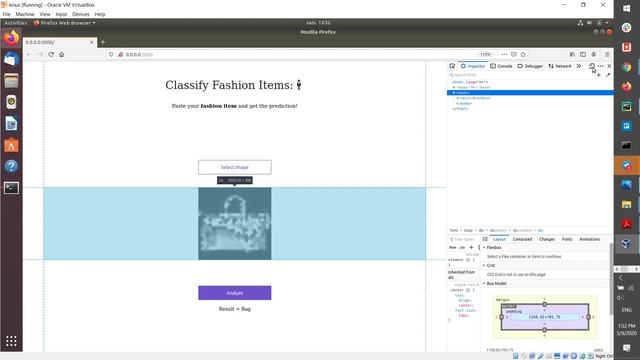Click the add new node plus icon

[x=599, y=75]
